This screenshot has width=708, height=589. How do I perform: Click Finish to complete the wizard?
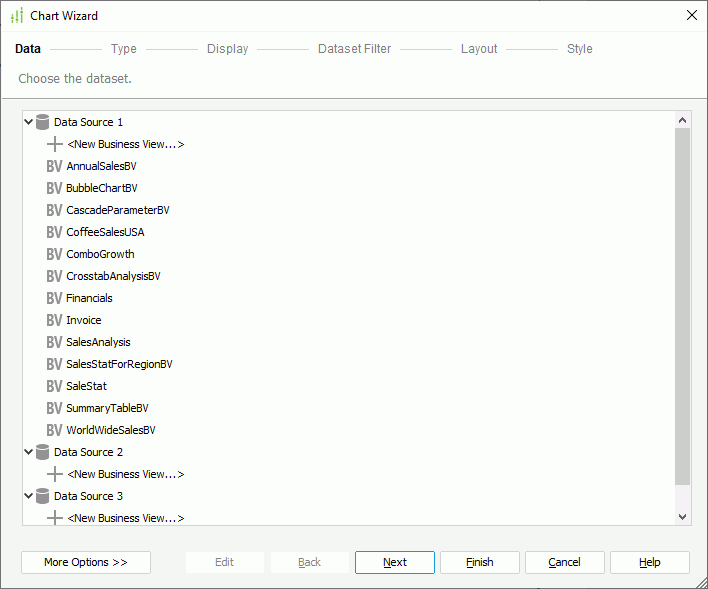[x=480, y=562]
